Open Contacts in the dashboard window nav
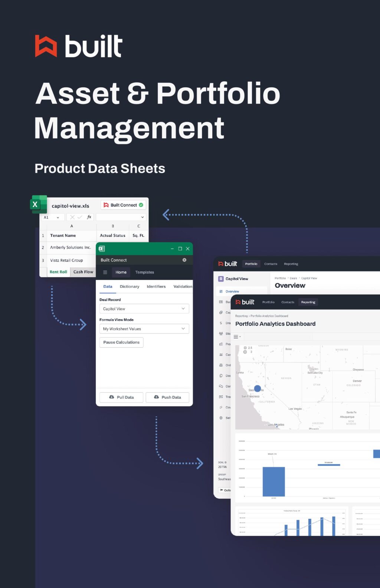 [x=288, y=302]
